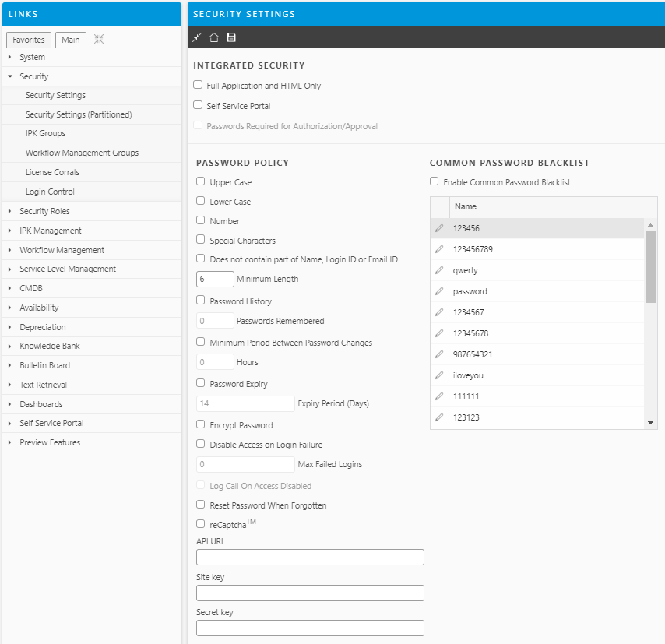Image resolution: width=665 pixels, height=644 pixels.
Task: Expand the System tree item
Action: (10, 57)
